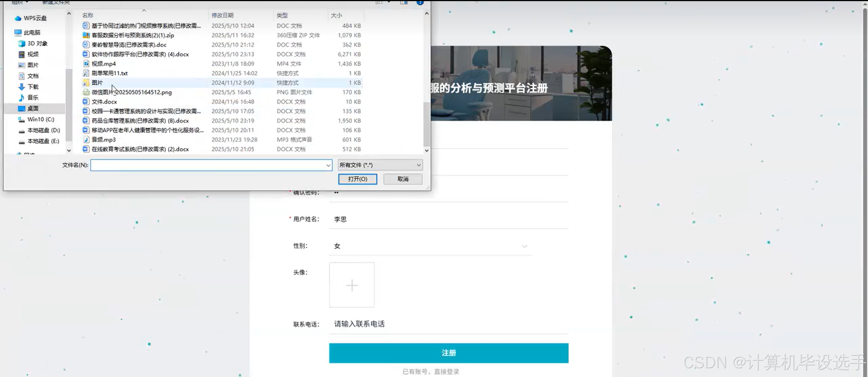Click the 打开(O) button

tap(357, 179)
